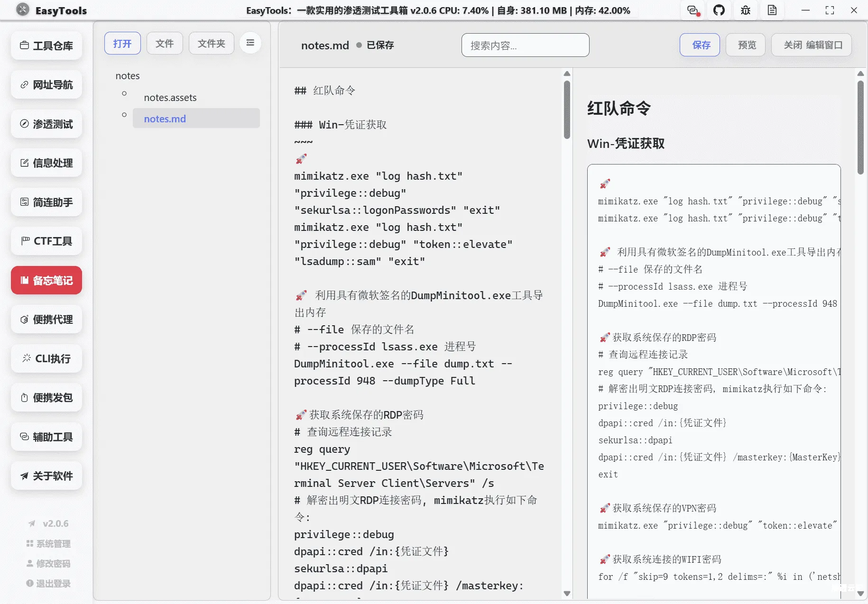
Task: Select the 文件夹 tab
Action: coord(211,43)
